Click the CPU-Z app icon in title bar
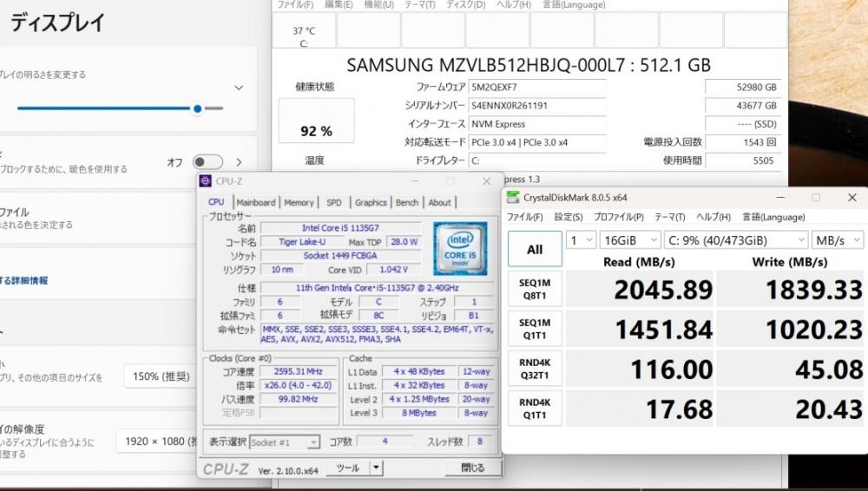This screenshot has width=868, height=491. 206,181
